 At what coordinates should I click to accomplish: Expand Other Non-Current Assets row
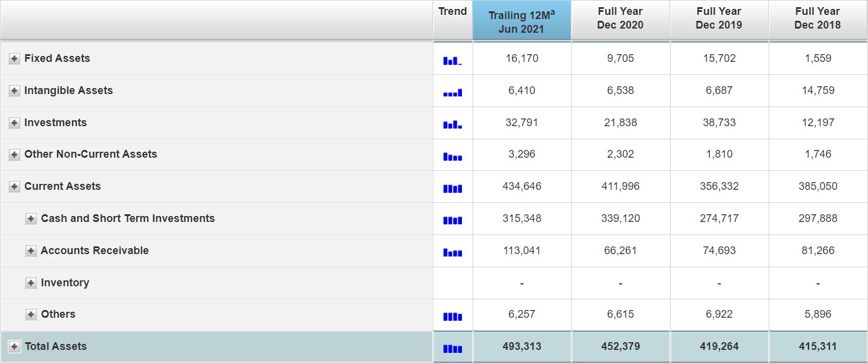point(15,155)
